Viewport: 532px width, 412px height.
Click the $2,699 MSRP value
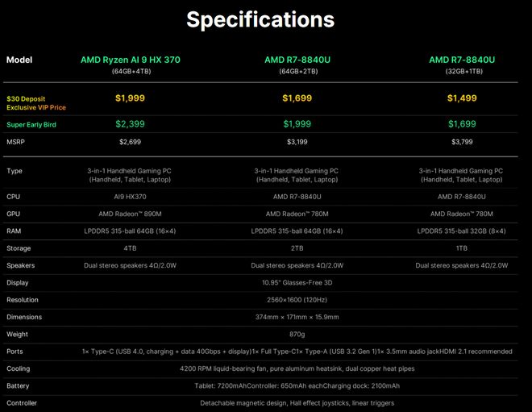point(130,142)
